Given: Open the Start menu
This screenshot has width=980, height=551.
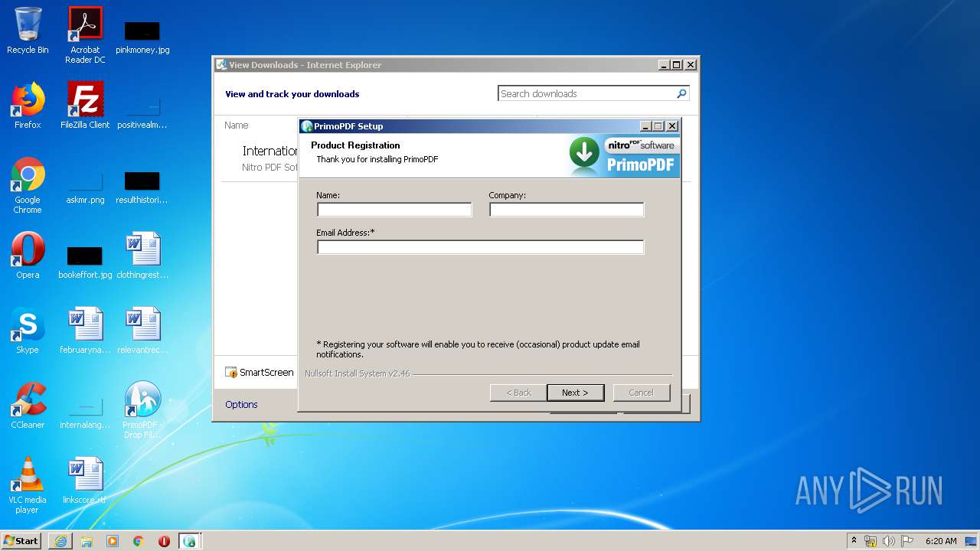Looking at the screenshot, I should pos(21,541).
